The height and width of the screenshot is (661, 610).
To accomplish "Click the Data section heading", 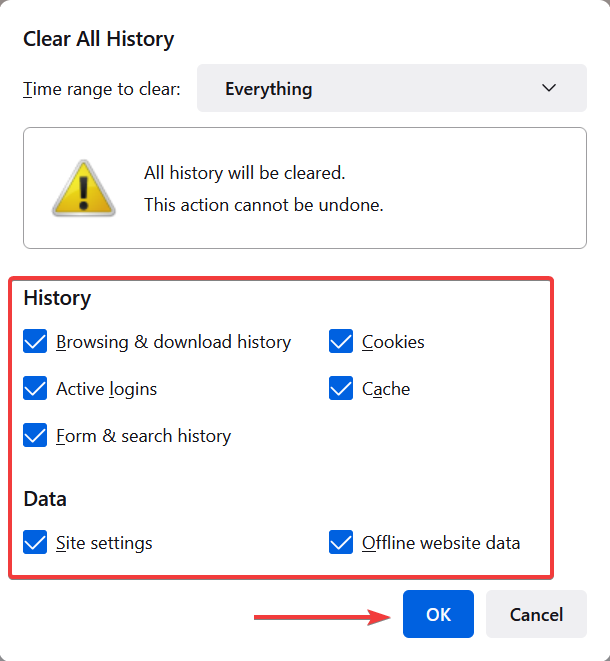I will click(45, 499).
